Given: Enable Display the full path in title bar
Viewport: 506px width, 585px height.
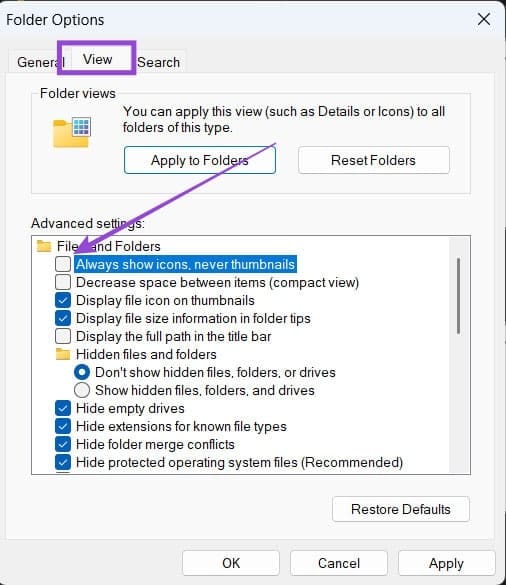Looking at the screenshot, I should coord(63,336).
